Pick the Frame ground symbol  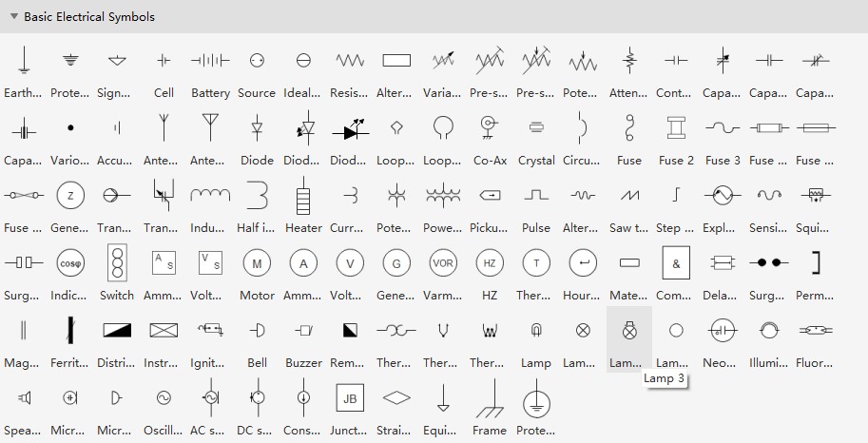490,397
